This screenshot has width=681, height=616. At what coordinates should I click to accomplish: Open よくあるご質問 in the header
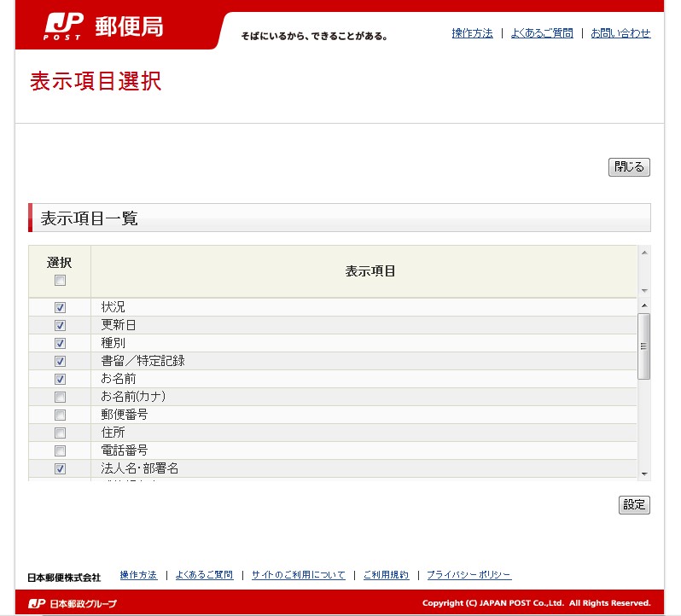pyautogui.click(x=542, y=33)
